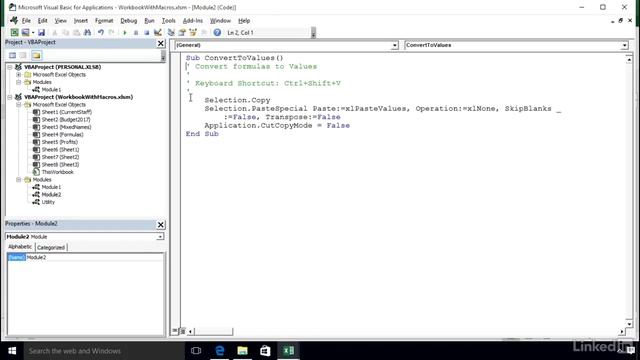Viewport: 640px width, 360px height.
Task: Open the Insert UserForm dropdown arrow
Action: (33, 32)
